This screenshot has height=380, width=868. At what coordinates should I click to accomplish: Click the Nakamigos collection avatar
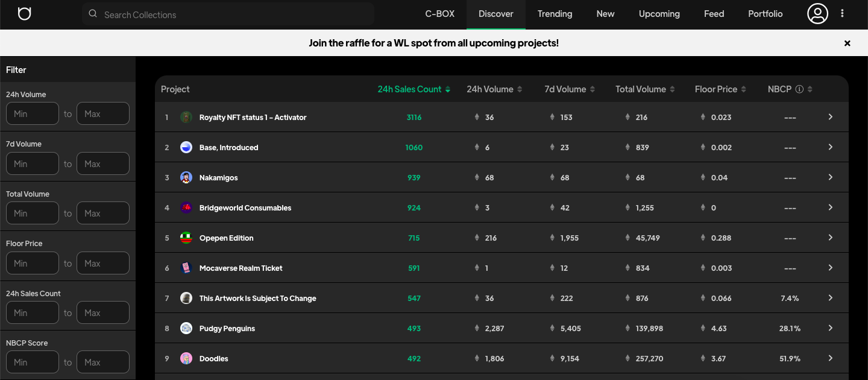(186, 177)
